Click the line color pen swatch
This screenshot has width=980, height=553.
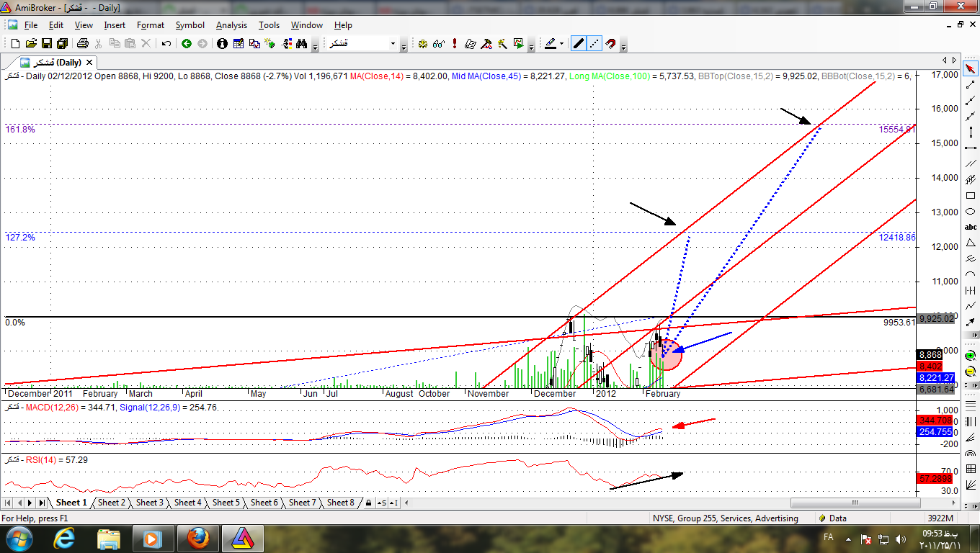551,44
